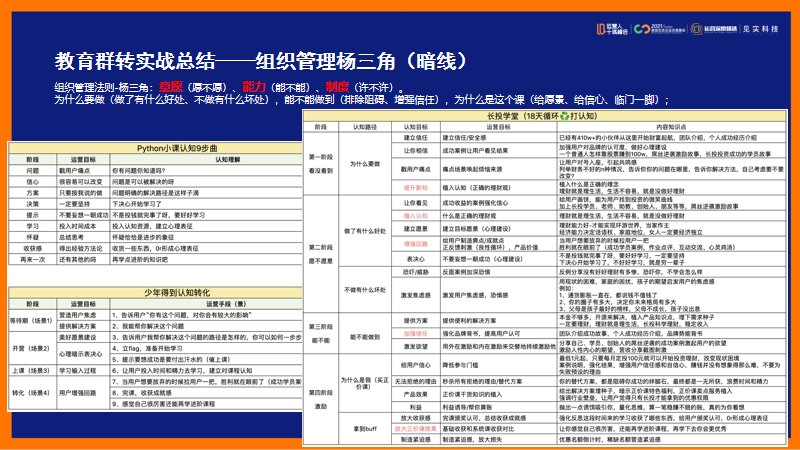This screenshot has width=800, height=450.
Task: Click the red word 制度
Action: pyautogui.click(x=337, y=87)
